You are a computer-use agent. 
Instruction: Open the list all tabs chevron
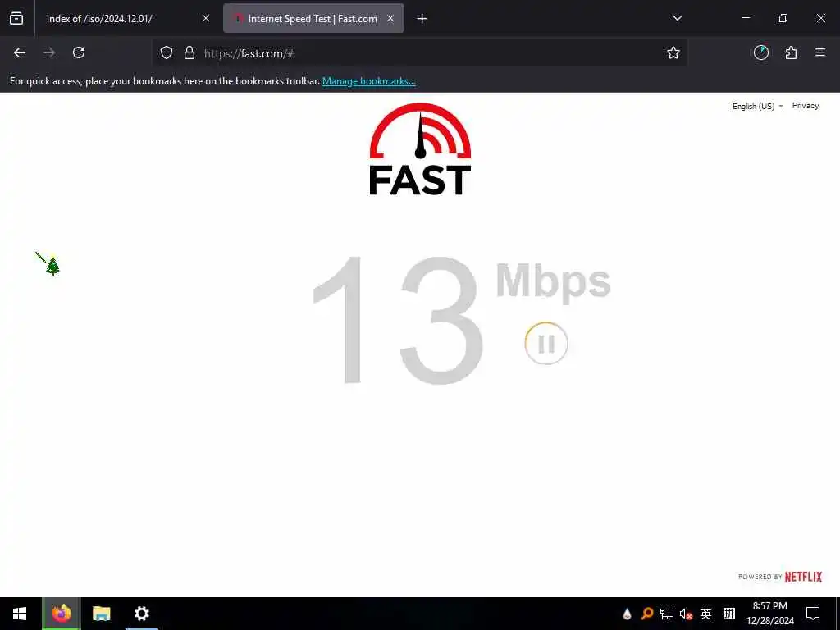pos(677,18)
